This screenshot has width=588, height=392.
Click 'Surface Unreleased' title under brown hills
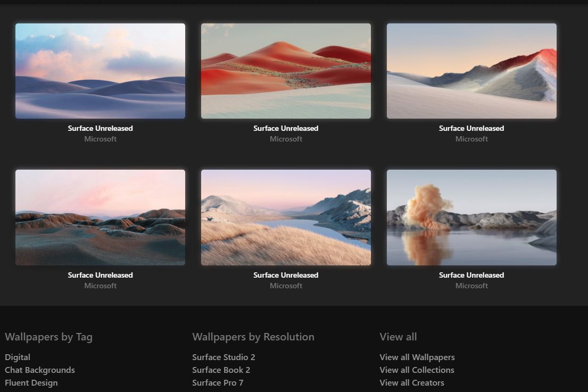(100, 275)
